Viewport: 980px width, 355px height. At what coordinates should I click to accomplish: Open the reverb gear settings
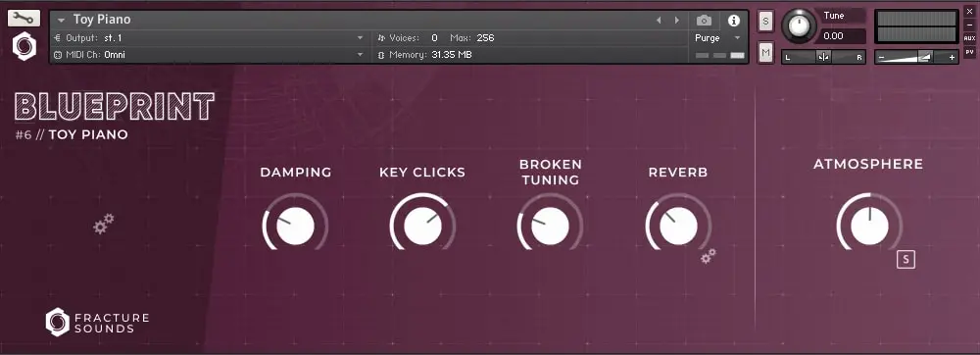click(x=709, y=256)
